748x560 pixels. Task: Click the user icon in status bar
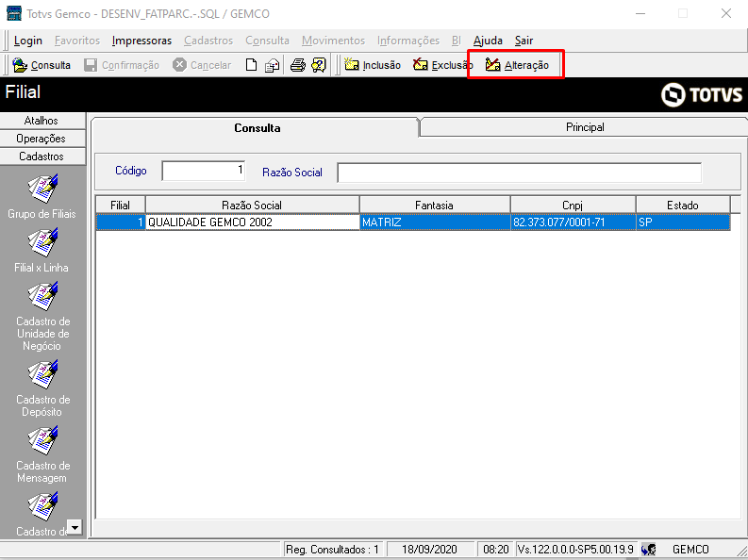[x=648, y=550]
